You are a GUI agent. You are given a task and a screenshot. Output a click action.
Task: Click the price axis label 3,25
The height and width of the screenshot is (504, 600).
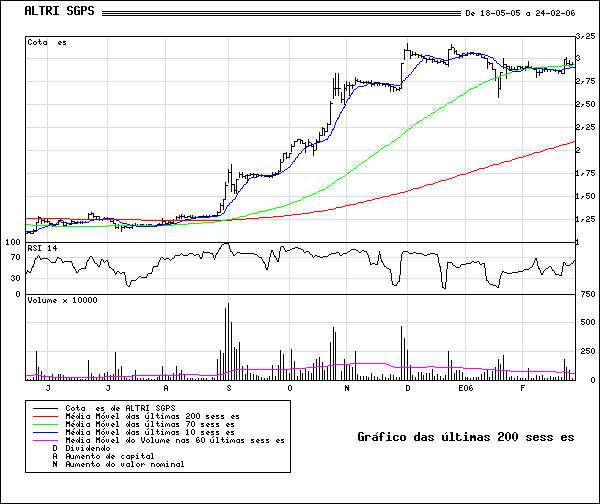(x=585, y=36)
